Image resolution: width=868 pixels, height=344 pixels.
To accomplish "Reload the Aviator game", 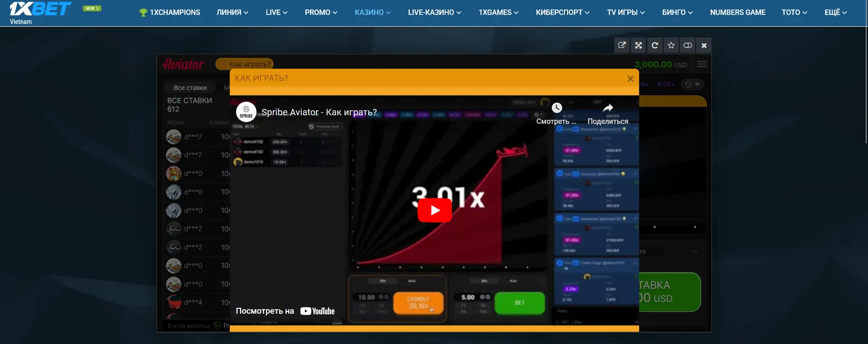I will click(x=655, y=45).
